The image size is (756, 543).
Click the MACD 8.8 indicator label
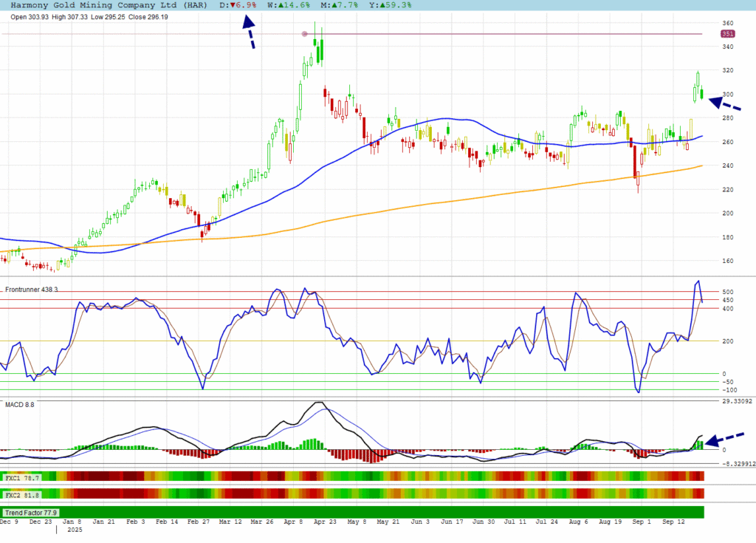point(20,405)
